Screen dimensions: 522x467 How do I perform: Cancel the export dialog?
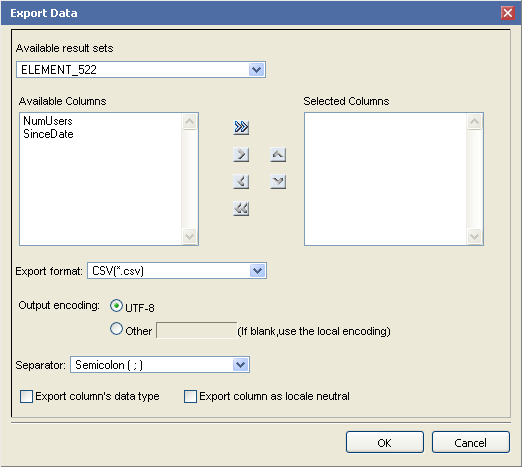click(x=471, y=442)
